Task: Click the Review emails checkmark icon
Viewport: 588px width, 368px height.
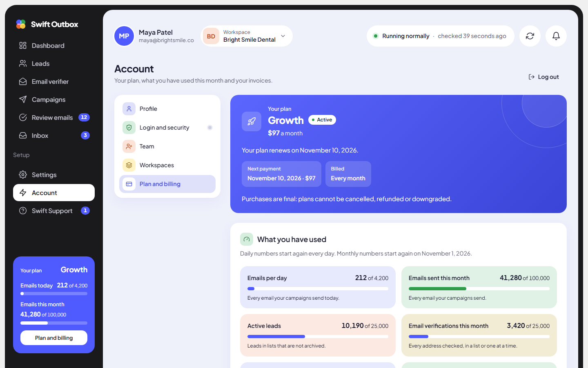Action: [x=23, y=117]
